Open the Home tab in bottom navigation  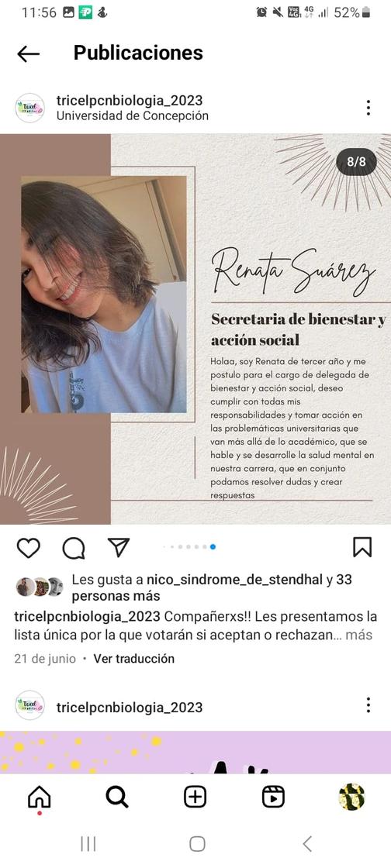pos(40,797)
